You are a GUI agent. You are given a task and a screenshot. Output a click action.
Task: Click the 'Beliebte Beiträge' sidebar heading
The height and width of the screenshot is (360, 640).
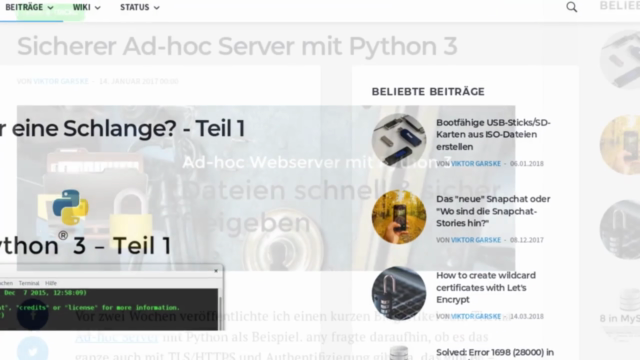(x=428, y=91)
